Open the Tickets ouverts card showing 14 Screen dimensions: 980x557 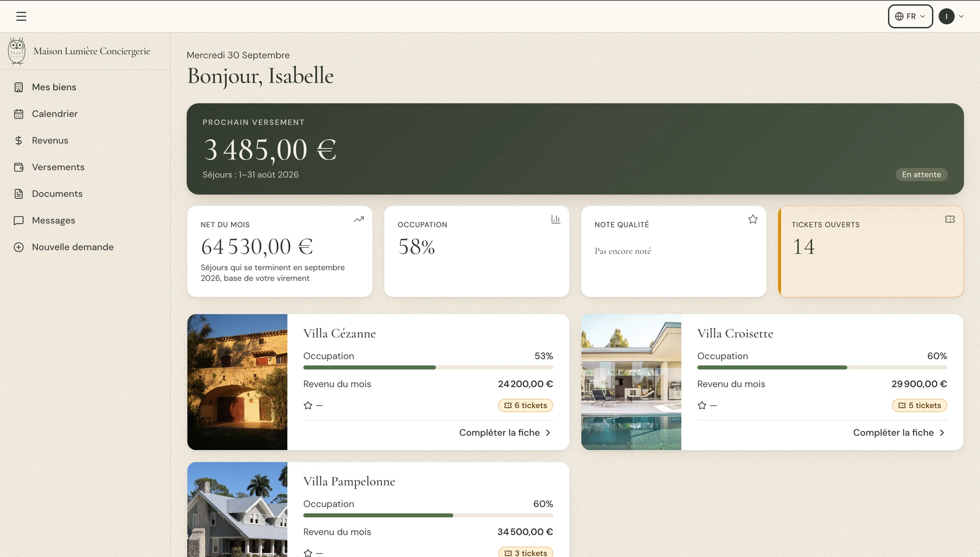(x=871, y=251)
